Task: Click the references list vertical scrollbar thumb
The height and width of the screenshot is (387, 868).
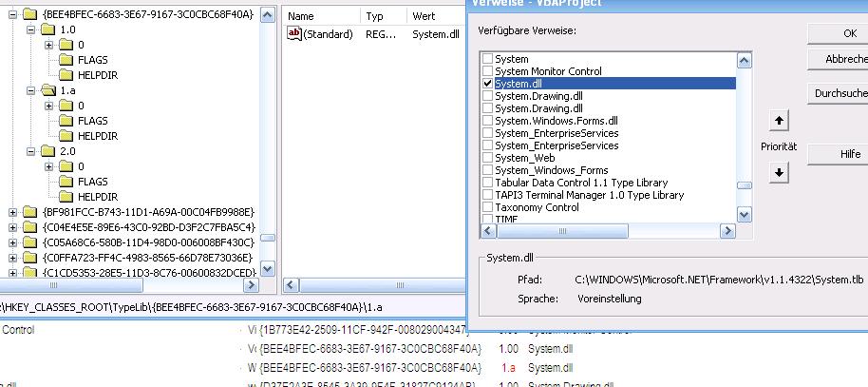Action: [x=745, y=185]
